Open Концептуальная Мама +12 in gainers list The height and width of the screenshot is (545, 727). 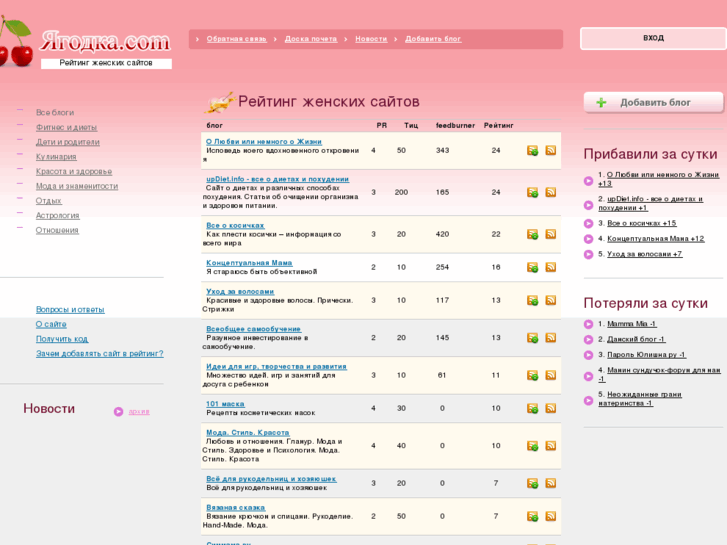coord(656,239)
